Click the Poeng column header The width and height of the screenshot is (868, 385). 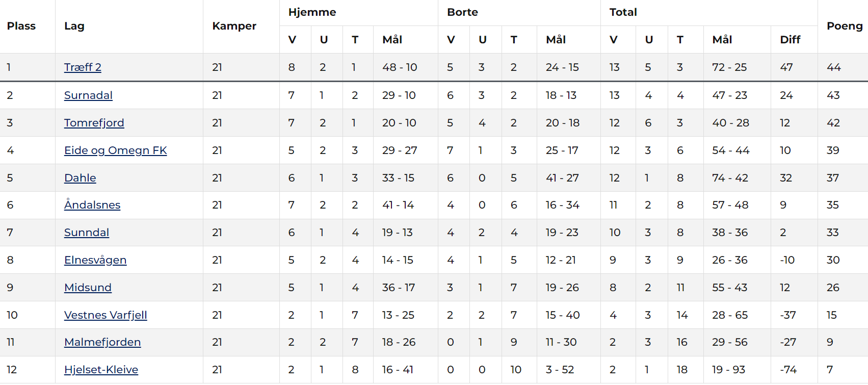844,26
